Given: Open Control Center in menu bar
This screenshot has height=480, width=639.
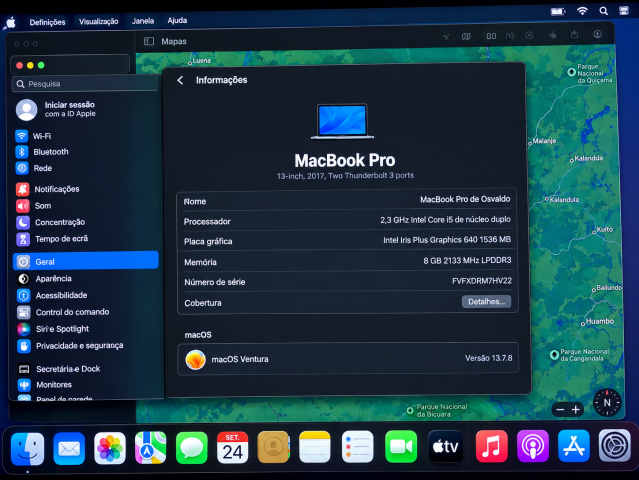Looking at the screenshot, I should tap(624, 11).
